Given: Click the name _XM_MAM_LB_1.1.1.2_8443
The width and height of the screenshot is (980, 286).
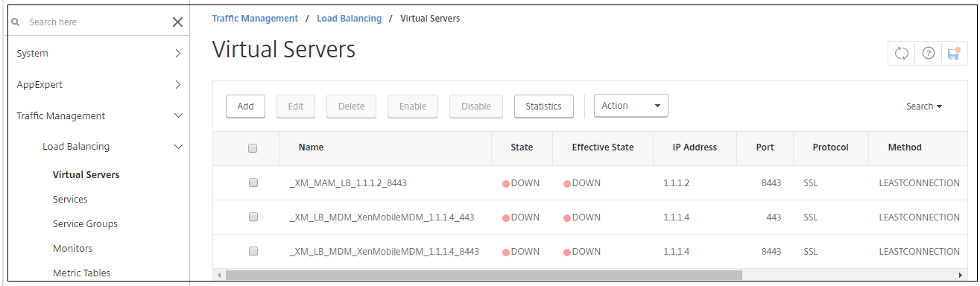Looking at the screenshot, I should (x=347, y=182).
